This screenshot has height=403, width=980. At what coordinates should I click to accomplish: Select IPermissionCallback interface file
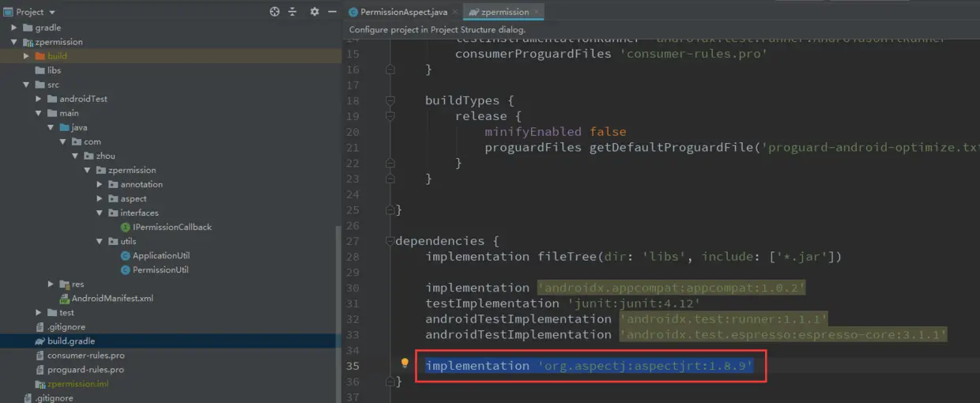coord(172,227)
